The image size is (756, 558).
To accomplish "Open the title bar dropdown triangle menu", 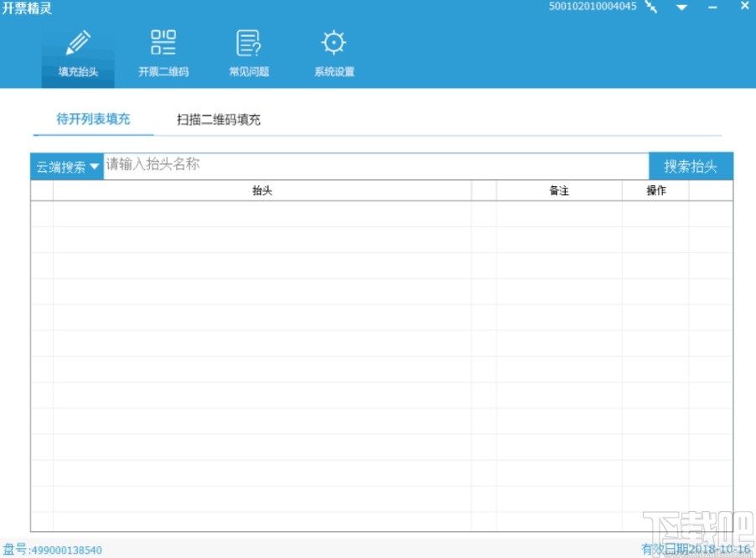I will [681, 8].
